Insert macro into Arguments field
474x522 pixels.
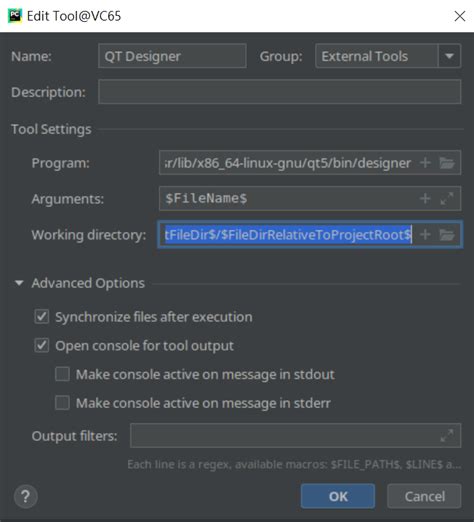click(425, 199)
